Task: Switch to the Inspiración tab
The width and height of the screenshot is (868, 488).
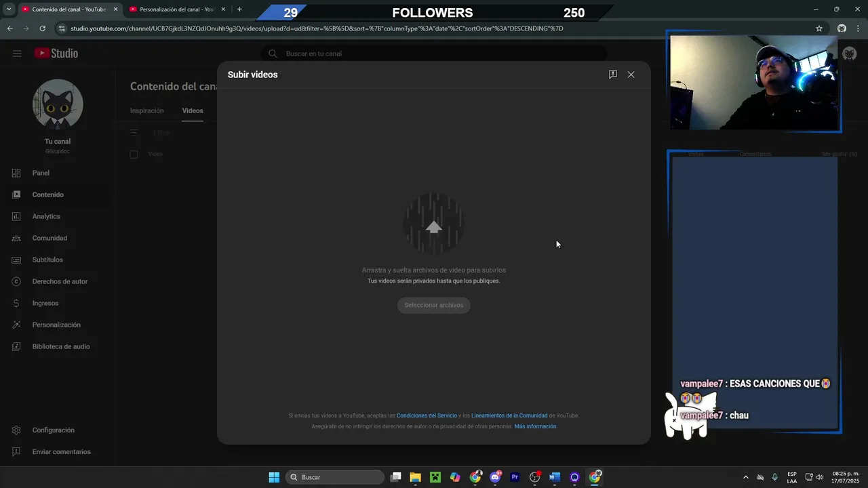Action: pyautogui.click(x=147, y=110)
